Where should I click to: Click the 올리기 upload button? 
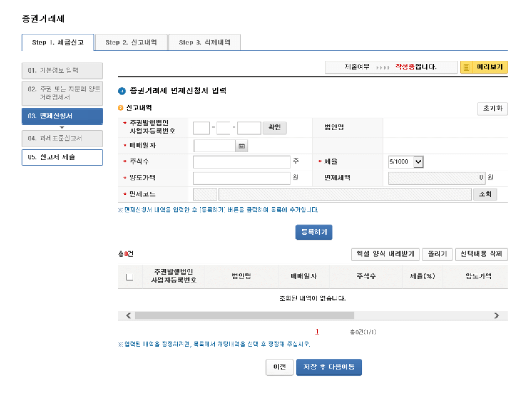coord(437,254)
